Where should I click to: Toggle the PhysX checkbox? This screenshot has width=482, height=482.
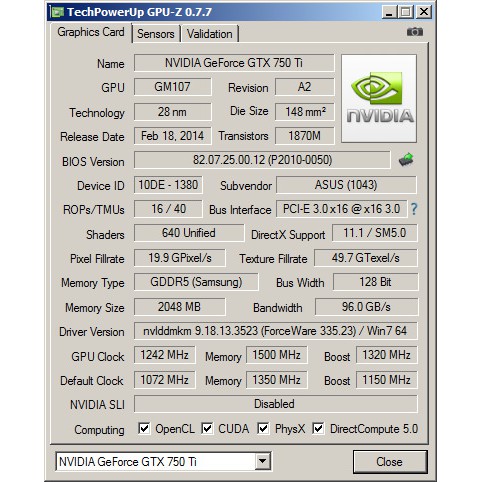click(x=263, y=428)
